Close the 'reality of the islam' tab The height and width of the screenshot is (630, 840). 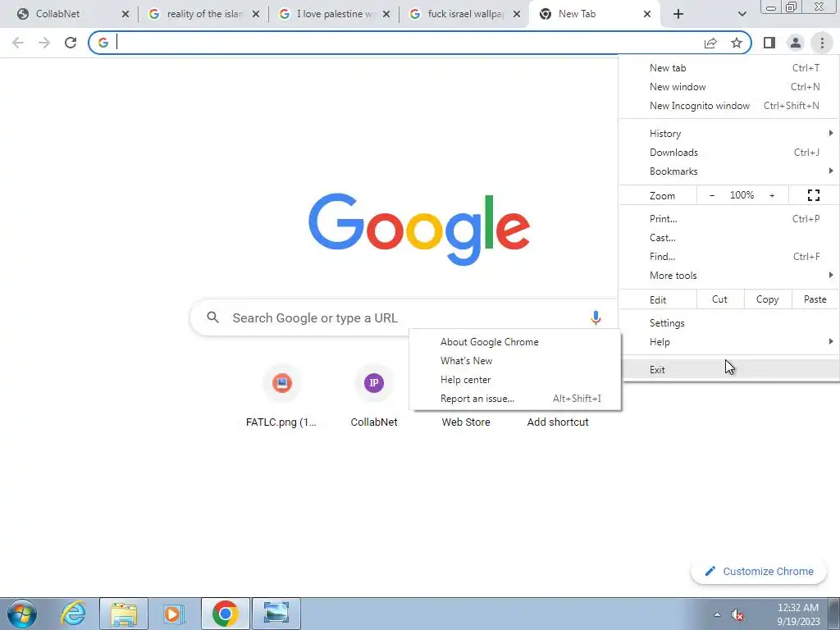coord(256,14)
